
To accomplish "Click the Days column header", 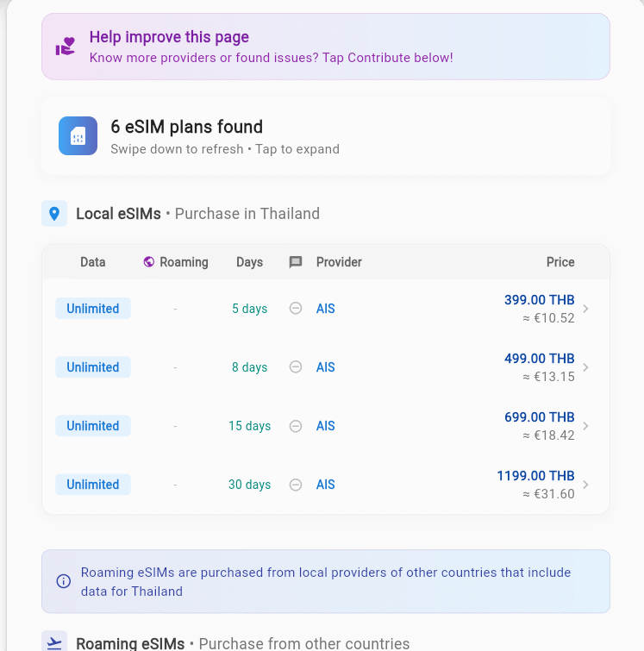I will pyautogui.click(x=249, y=262).
